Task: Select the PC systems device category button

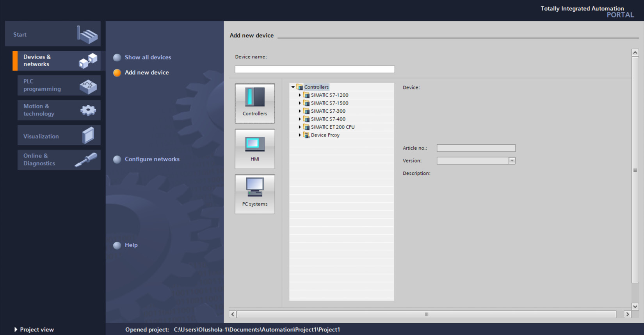Action: pyautogui.click(x=255, y=194)
